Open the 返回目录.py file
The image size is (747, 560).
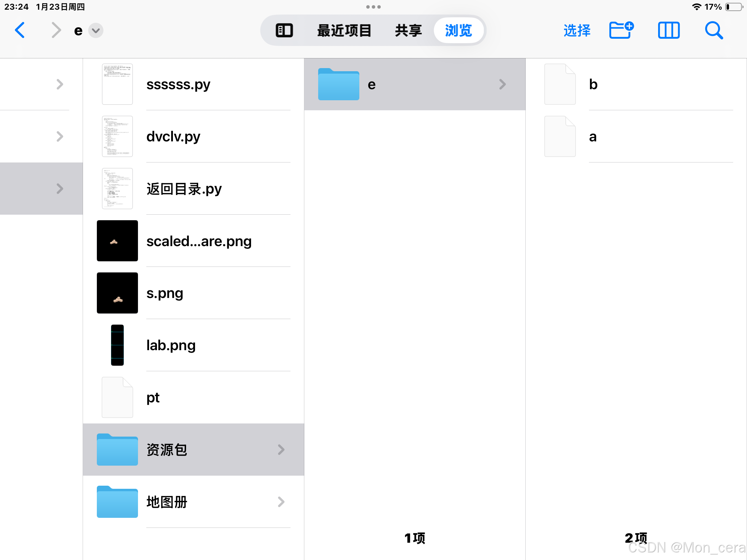[x=184, y=189]
